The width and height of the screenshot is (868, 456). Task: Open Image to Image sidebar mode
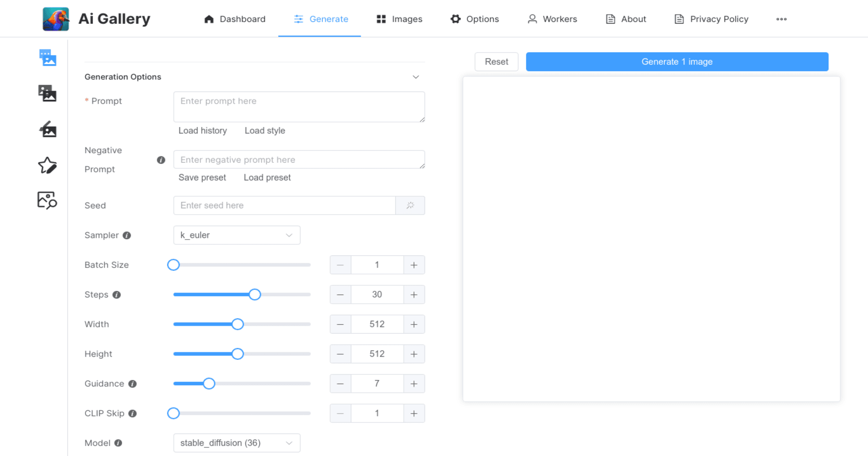[x=48, y=93]
